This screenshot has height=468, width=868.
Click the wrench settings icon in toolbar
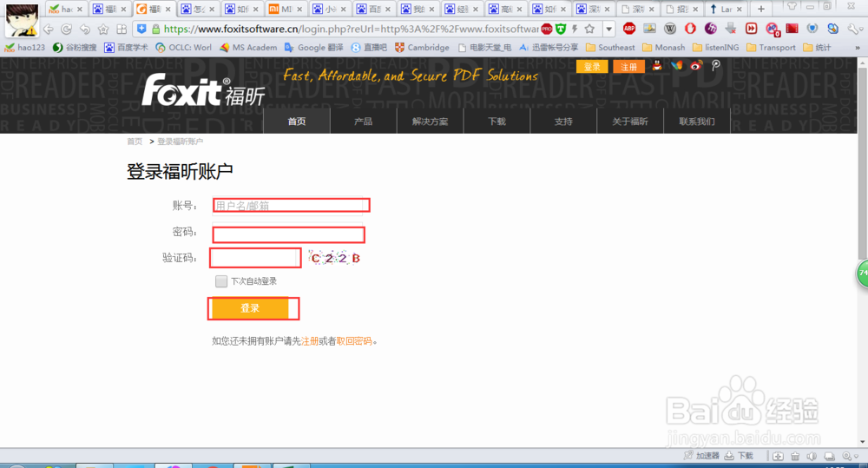point(853,29)
